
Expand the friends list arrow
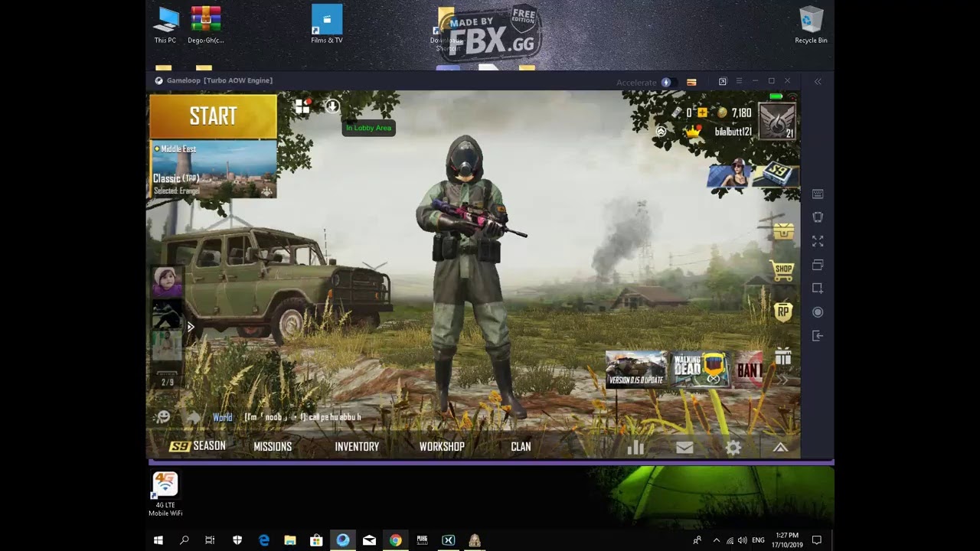tap(190, 327)
